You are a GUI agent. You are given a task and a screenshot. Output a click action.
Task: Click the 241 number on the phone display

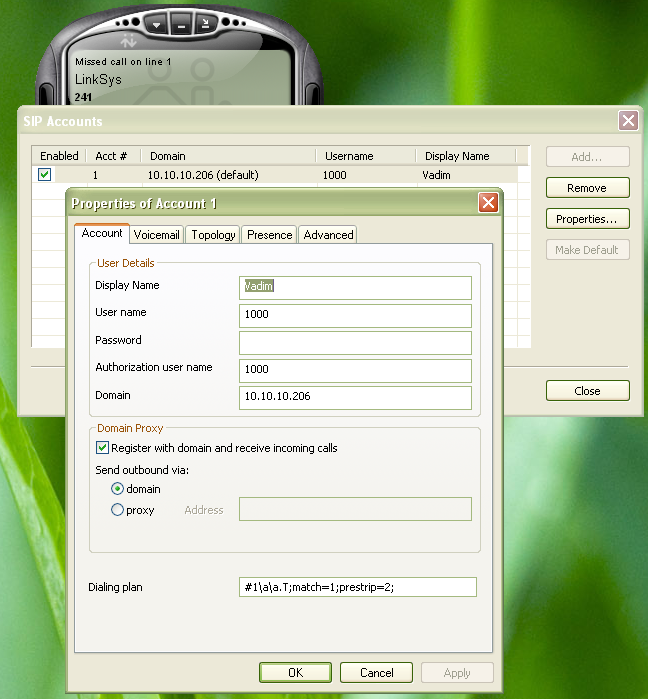pyautogui.click(x=83, y=97)
